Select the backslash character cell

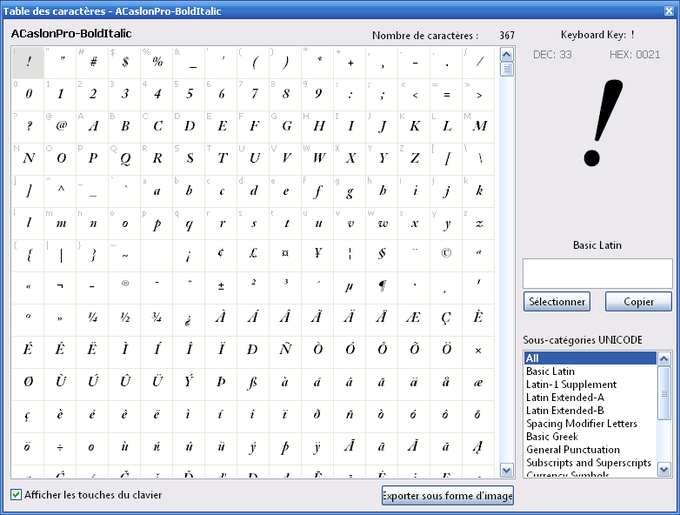click(x=479, y=159)
